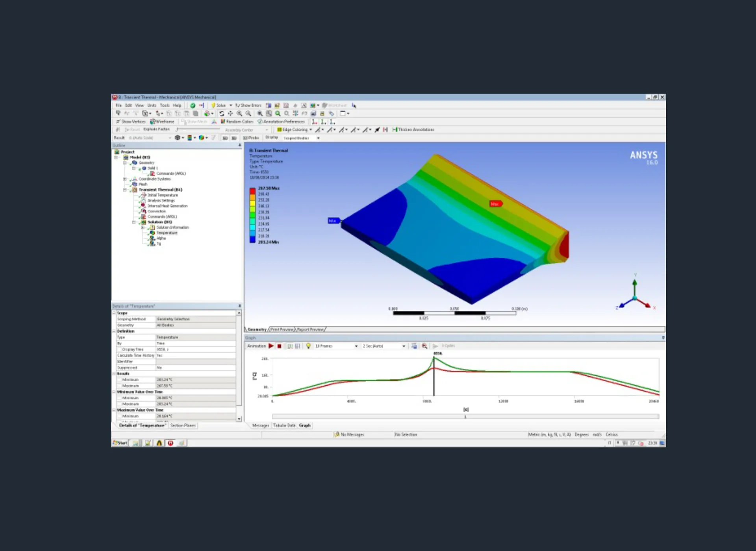
Task: Check the Results Minimum parameter checkbox
Action: (119, 380)
